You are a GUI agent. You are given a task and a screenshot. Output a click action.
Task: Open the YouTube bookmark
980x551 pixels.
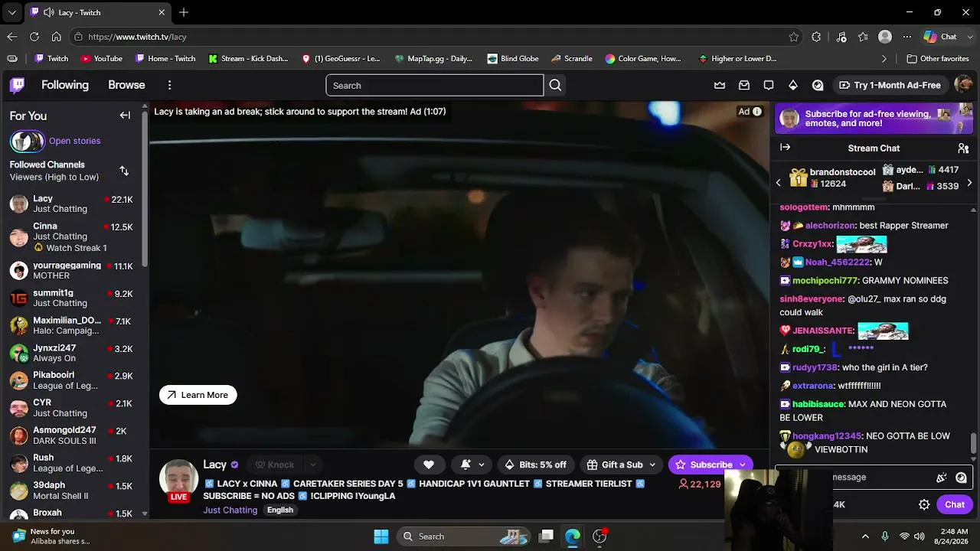click(102, 59)
